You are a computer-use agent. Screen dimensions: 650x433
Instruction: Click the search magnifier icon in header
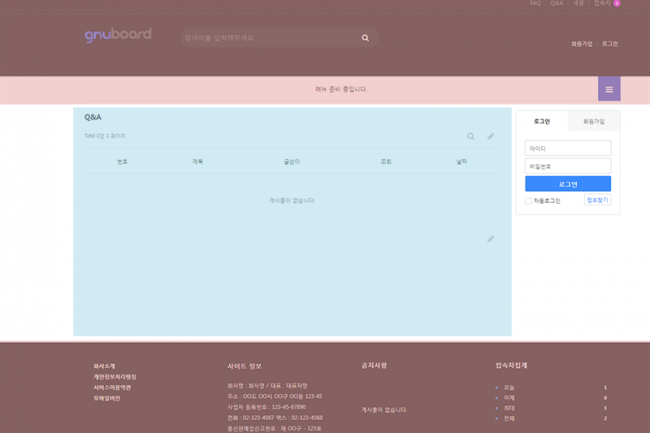coord(365,38)
